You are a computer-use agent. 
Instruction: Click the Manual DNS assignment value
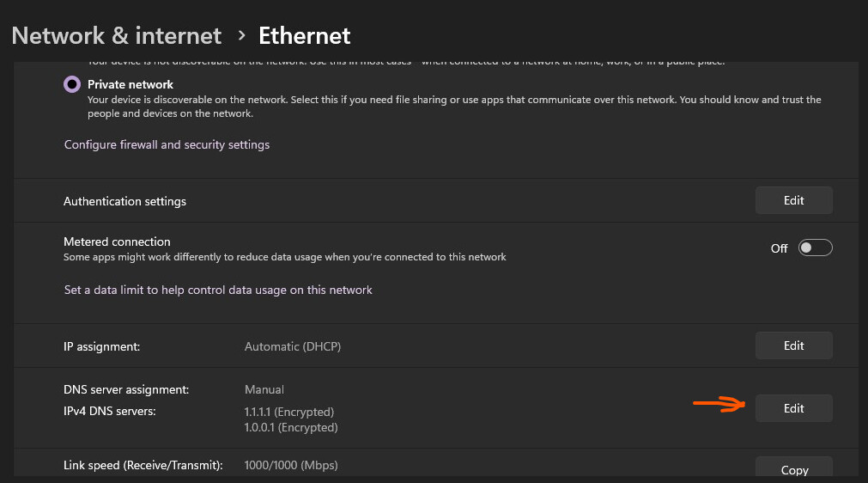(x=264, y=389)
